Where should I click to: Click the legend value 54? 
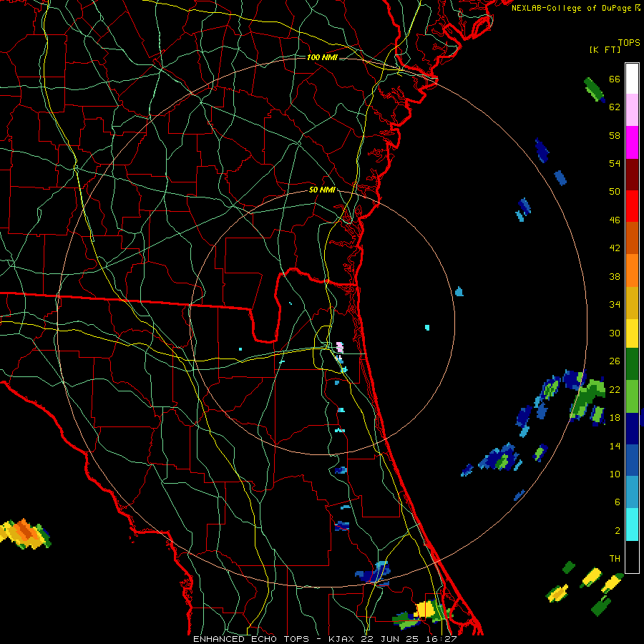click(615, 163)
